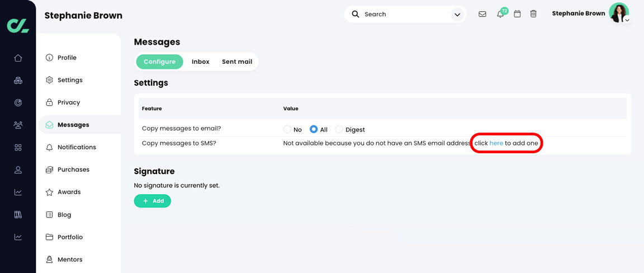Click 'Copy messages to email?' label
The image size is (644, 273).
182,128
